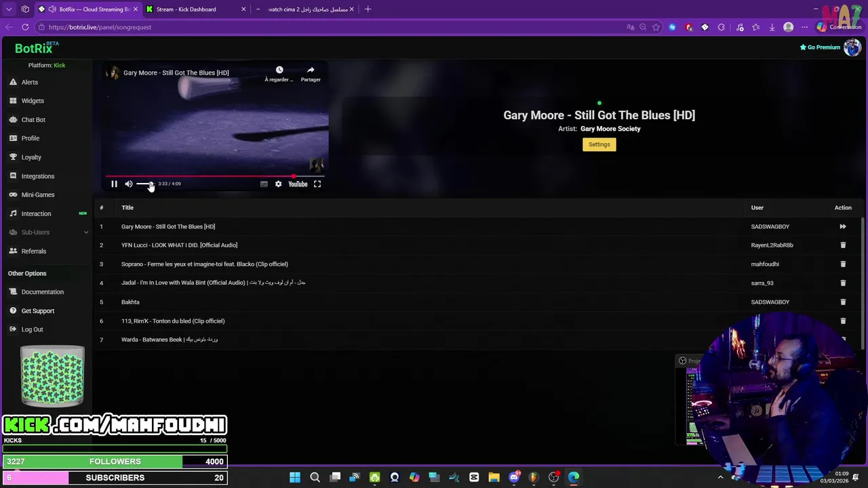This screenshot has width=868, height=488.
Task: Select the 'Warda - Batwanes Beek' row title
Action: (x=170, y=340)
